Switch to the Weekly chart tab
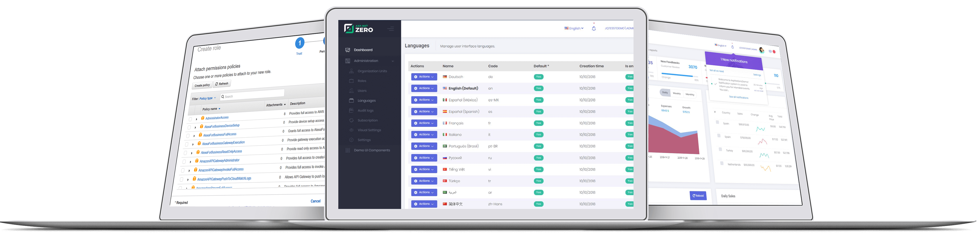This screenshot has width=980, height=248. (676, 93)
